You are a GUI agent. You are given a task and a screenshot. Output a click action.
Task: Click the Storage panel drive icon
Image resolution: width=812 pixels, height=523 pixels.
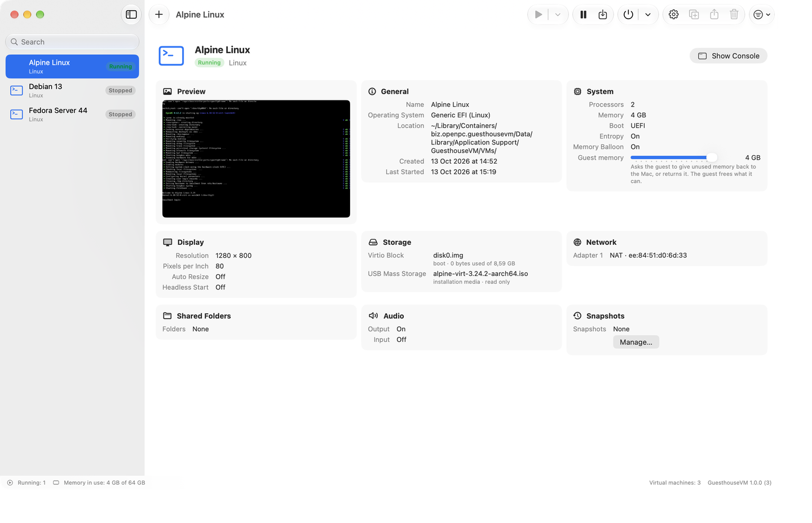373,242
